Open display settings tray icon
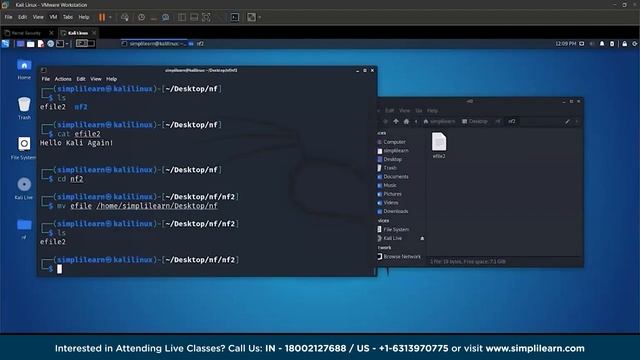The image size is (640, 360). (x=582, y=44)
